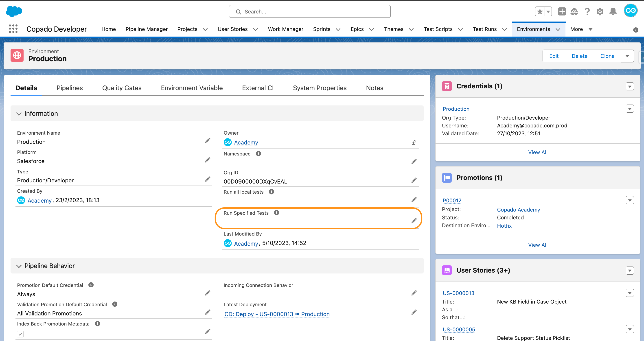Click the change Owner icon
This screenshot has width=644, height=341.
(x=414, y=143)
